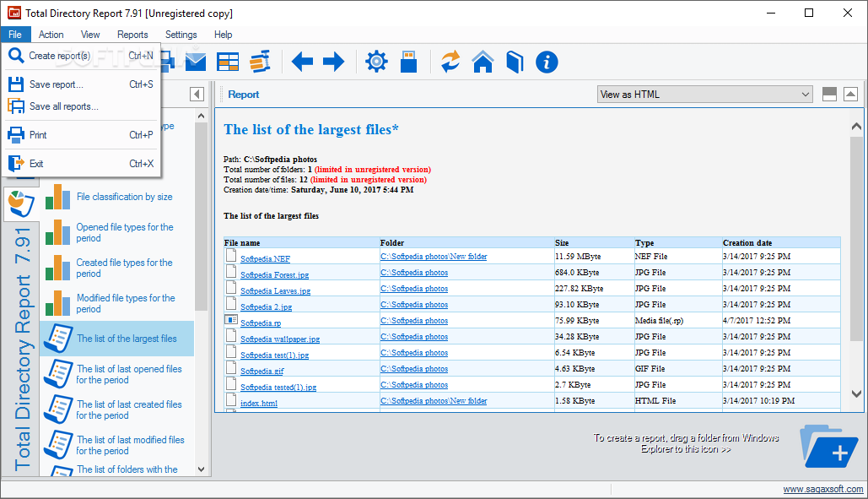Click the Save all reports icon
Screen dimensions: 868x499
coord(16,106)
